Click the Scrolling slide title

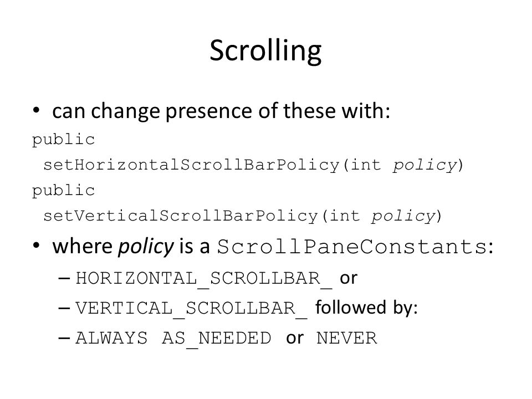pos(265,50)
